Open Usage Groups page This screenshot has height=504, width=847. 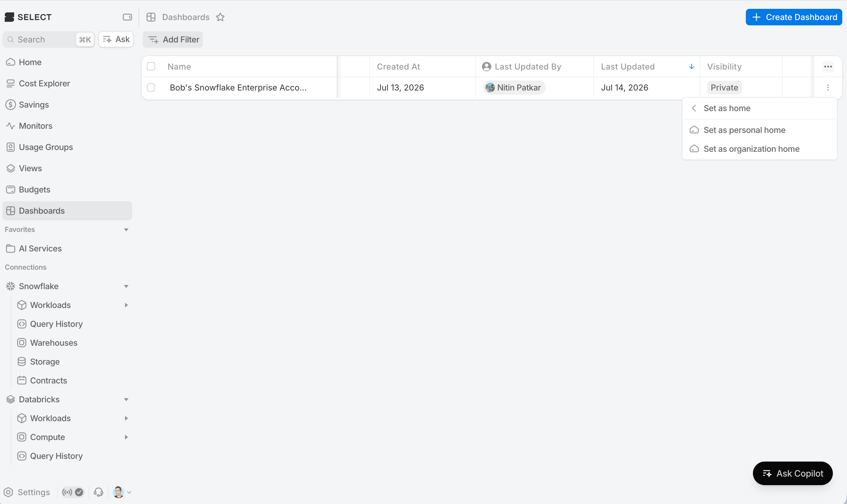click(x=67, y=147)
